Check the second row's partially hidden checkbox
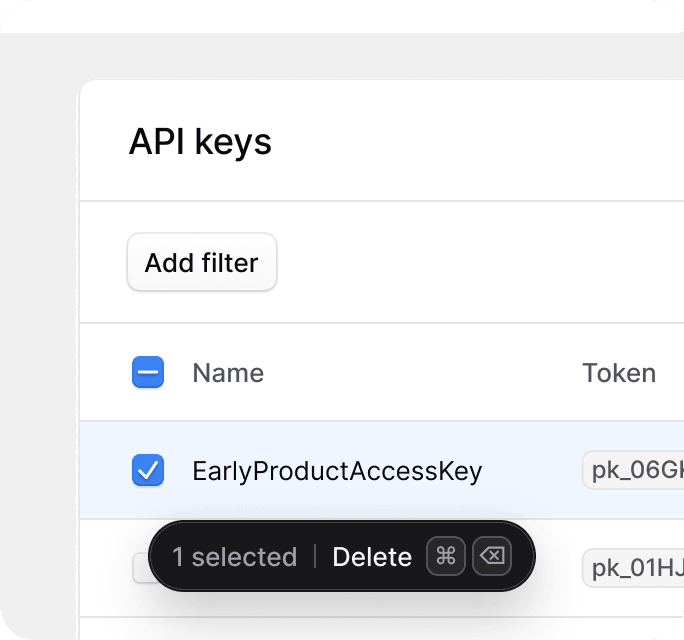Image resolution: width=684 pixels, height=640 pixels. tap(140, 568)
